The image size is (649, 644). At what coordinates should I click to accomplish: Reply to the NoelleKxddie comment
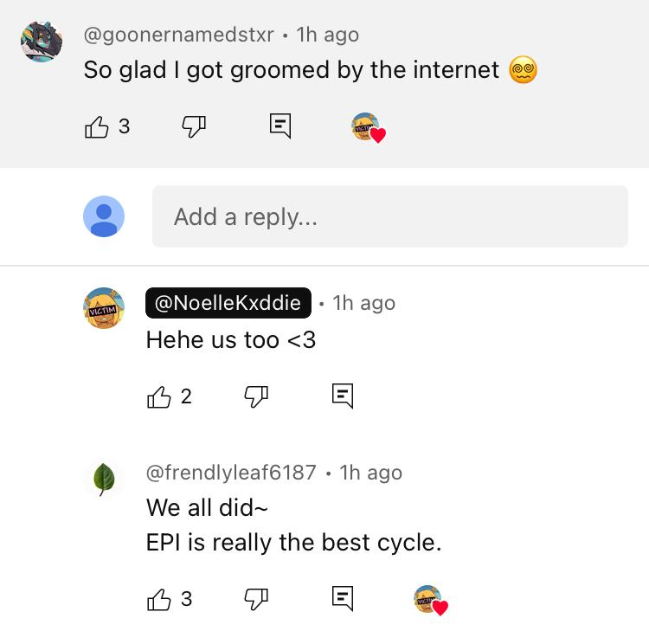(343, 396)
